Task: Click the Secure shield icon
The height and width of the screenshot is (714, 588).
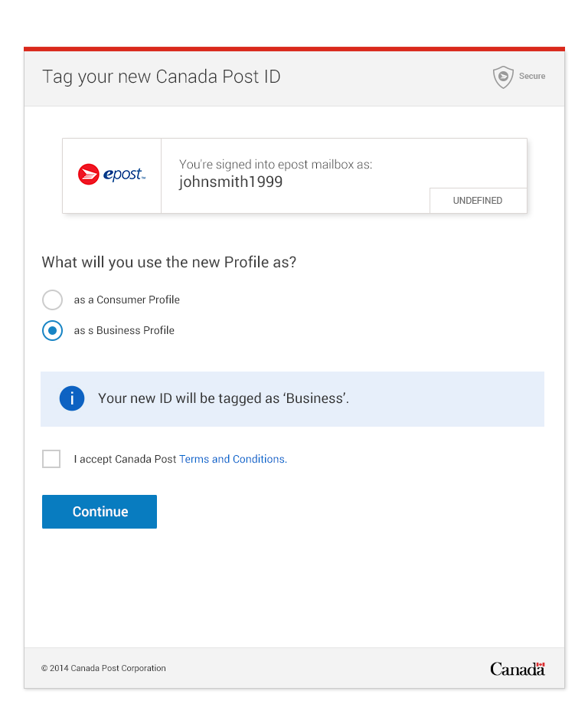Action: pos(503,77)
